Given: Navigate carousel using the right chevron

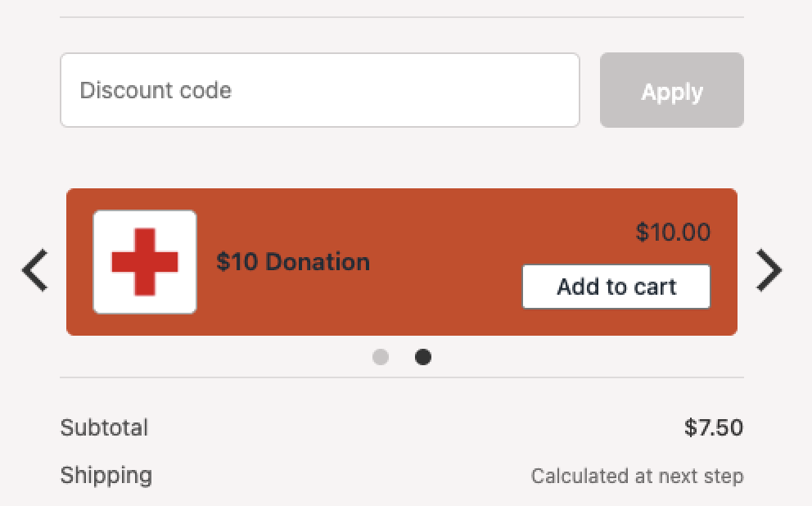Looking at the screenshot, I should [769, 270].
